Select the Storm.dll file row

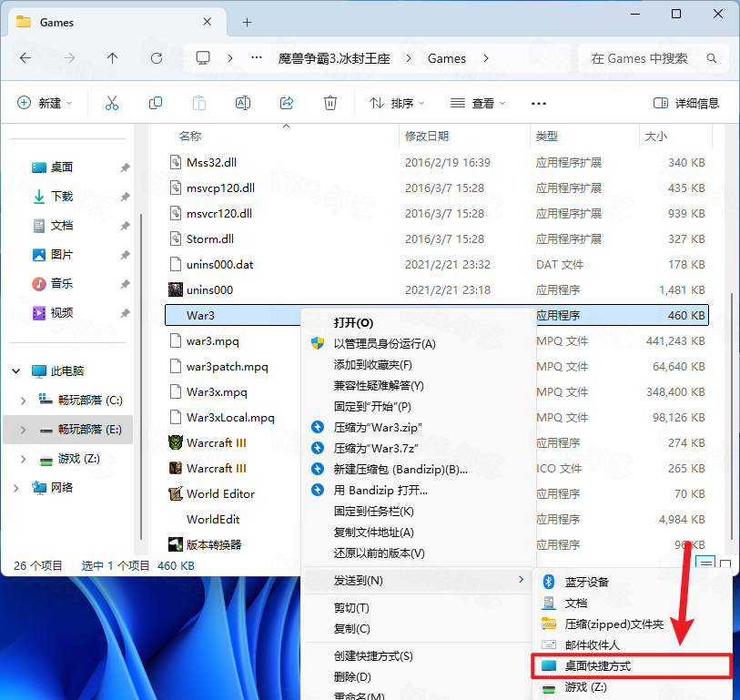[x=437, y=238]
